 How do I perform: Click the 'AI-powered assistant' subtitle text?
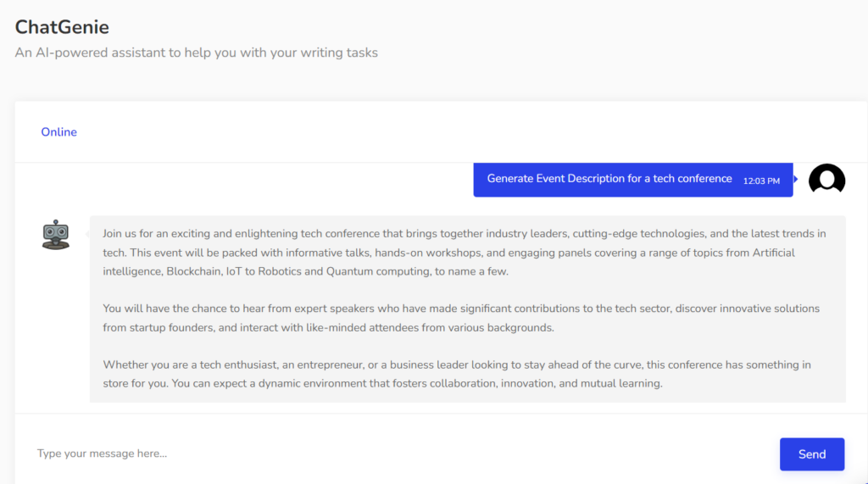pyautogui.click(x=196, y=53)
